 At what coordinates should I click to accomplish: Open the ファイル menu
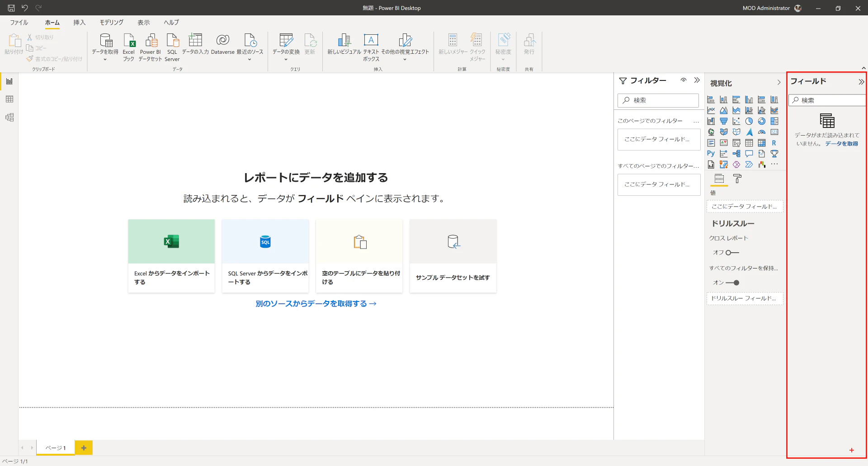[x=19, y=23]
